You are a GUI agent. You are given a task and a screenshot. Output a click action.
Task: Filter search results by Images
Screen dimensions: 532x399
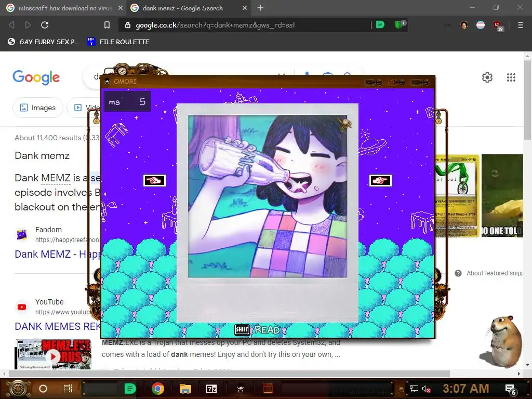pos(37,108)
